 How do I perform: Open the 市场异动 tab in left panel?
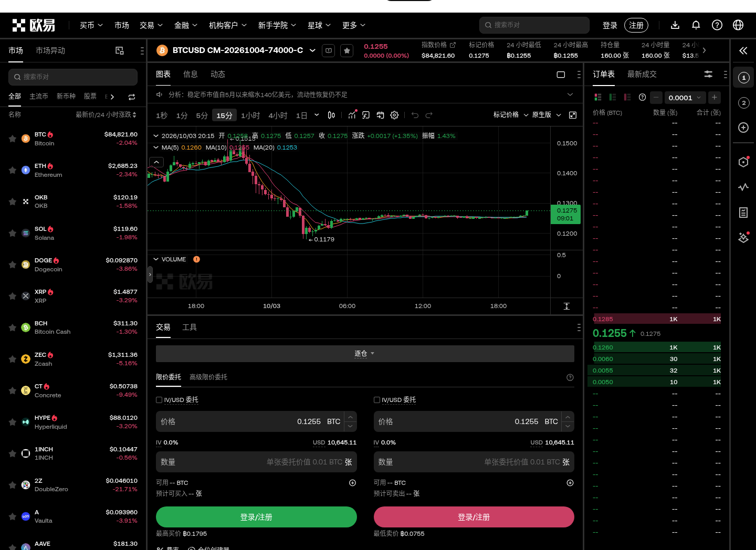(x=50, y=50)
